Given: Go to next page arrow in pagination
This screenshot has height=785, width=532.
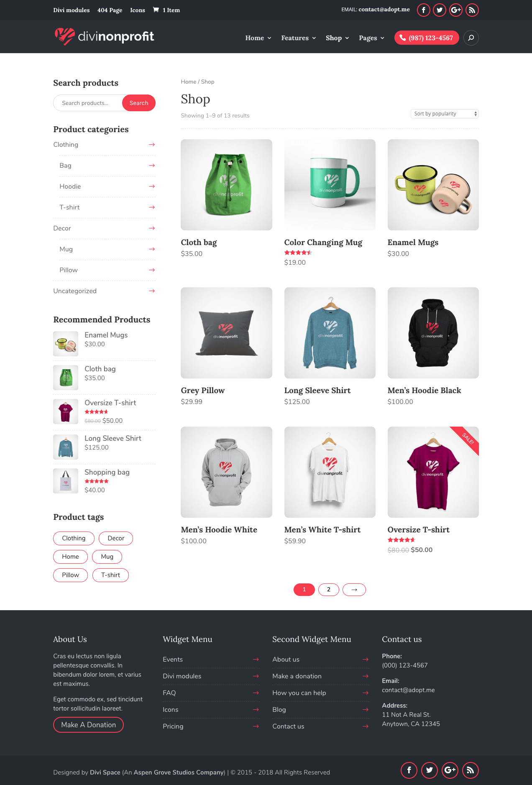Looking at the screenshot, I should click(354, 589).
